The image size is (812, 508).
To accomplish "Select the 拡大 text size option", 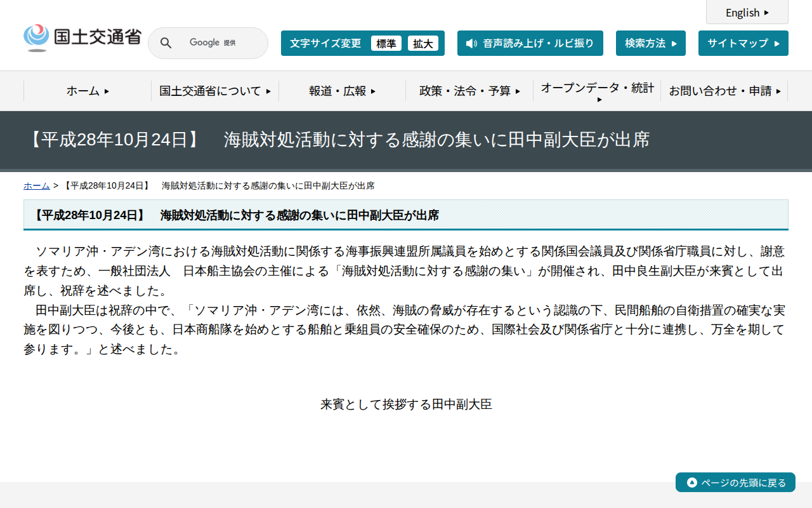I will (423, 43).
